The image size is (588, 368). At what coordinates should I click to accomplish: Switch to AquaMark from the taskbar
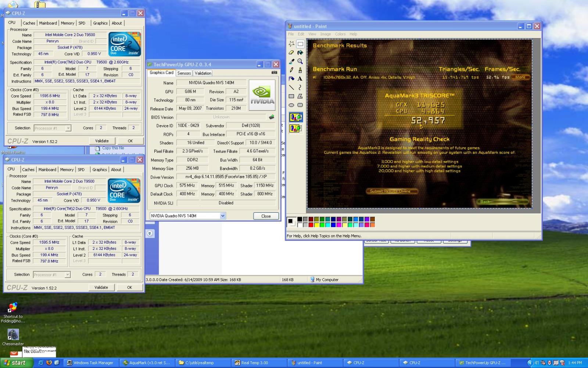tap(147, 363)
